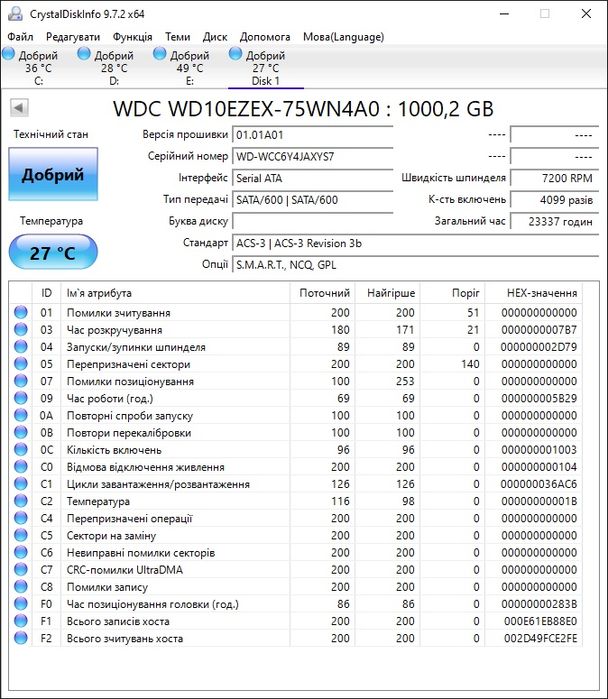The height and width of the screenshot is (699, 608).
Task: Click status icon for F0 Час позиціонування головки
Action: 21,604
